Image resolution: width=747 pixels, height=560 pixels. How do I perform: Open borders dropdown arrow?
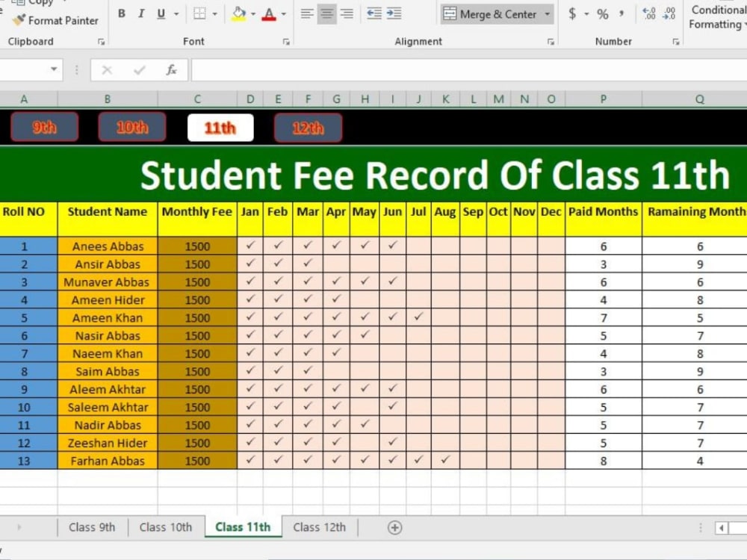(214, 14)
